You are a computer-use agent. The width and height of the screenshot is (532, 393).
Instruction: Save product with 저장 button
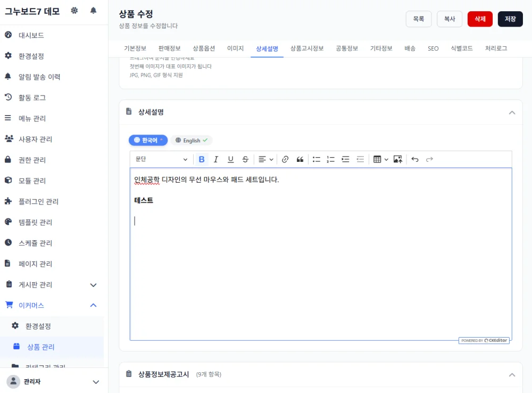(510, 19)
